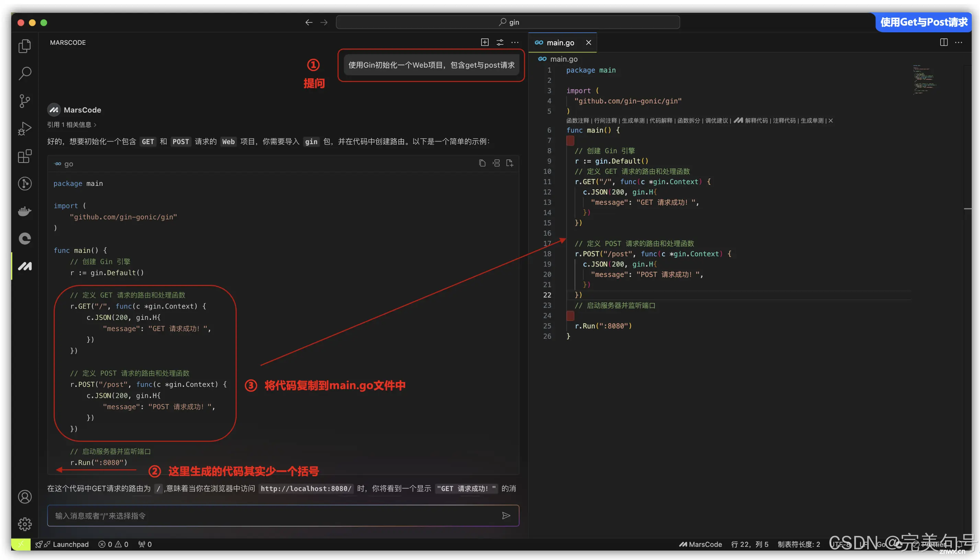The height and width of the screenshot is (560, 980).
Task: Open remote window indicator in status bar
Action: (21, 544)
